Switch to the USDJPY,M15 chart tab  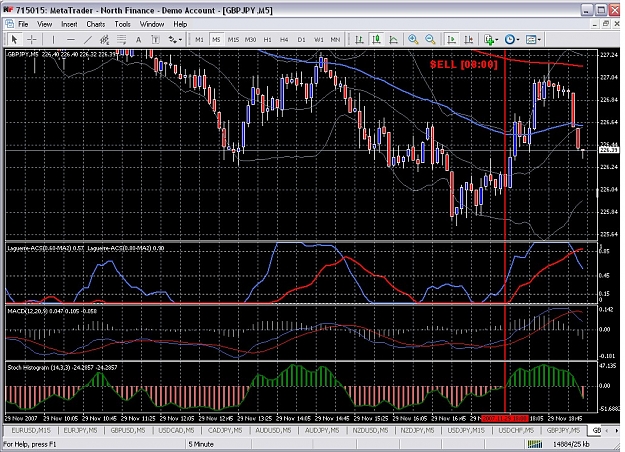(x=466, y=430)
